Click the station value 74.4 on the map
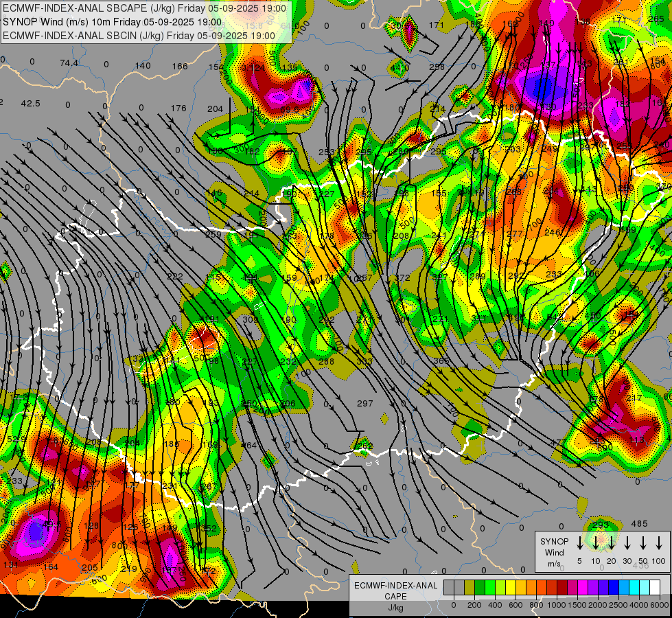This screenshot has height=618, width=672. [x=69, y=63]
